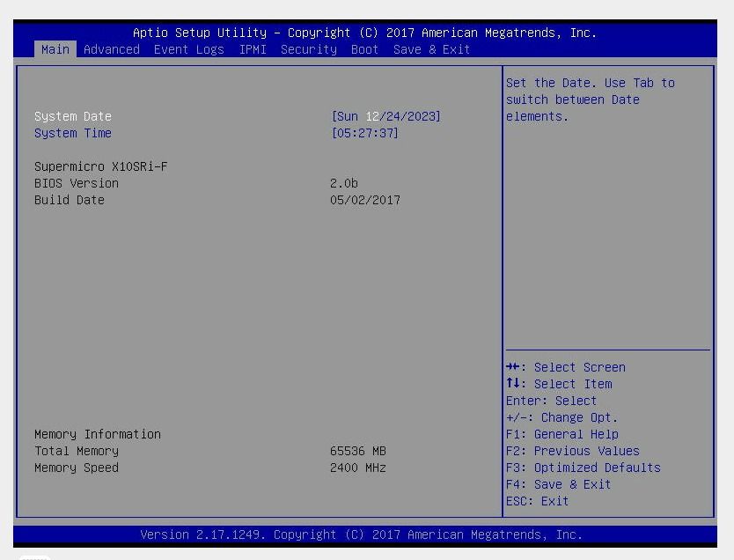The image size is (734, 560).
Task: Switch to the Save & Exit tab
Action: (x=431, y=49)
